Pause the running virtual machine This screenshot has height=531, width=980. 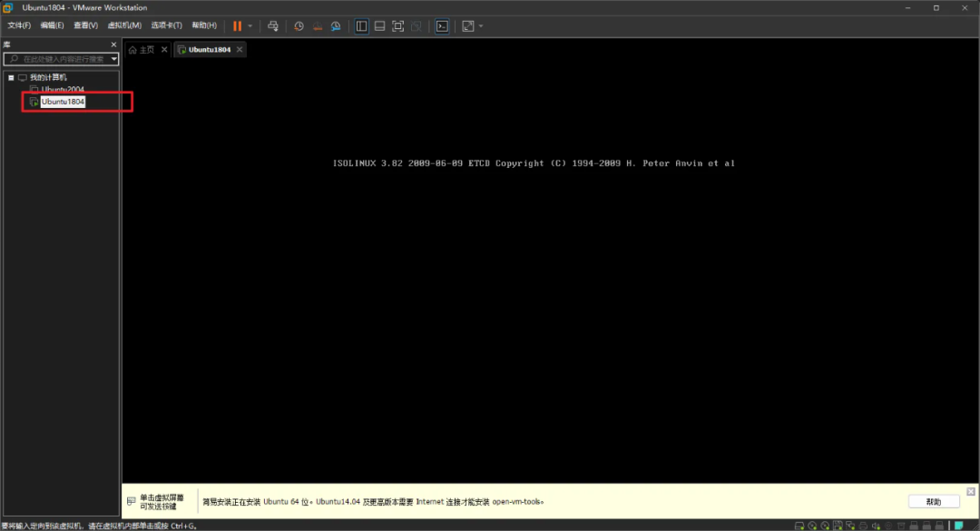[237, 25]
